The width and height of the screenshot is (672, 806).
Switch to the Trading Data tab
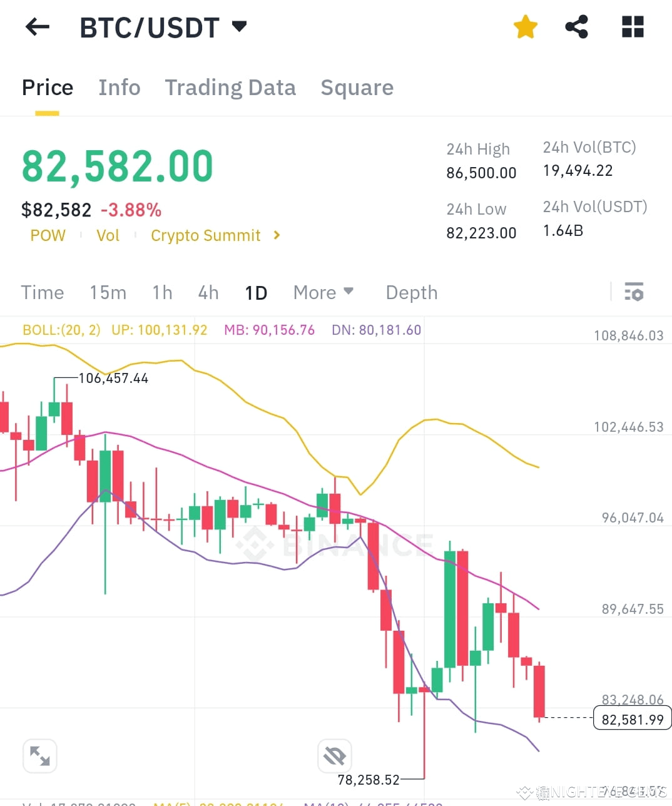(230, 88)
